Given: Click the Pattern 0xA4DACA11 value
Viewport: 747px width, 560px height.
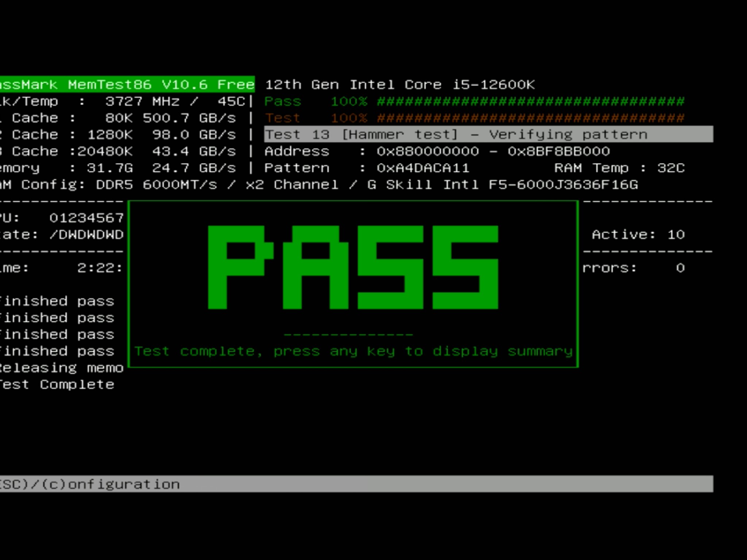Looking at the screenshot, I should [423, 168].
